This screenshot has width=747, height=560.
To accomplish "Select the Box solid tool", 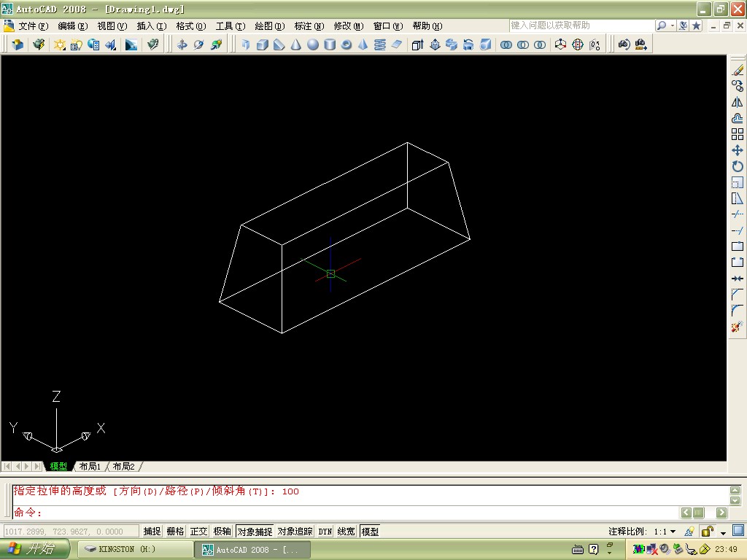I will point(263,44).
